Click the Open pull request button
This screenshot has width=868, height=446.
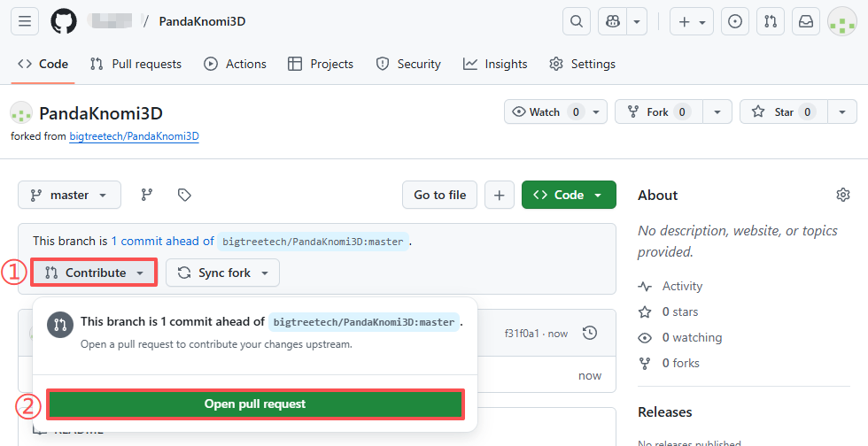[x=255, y=404]
